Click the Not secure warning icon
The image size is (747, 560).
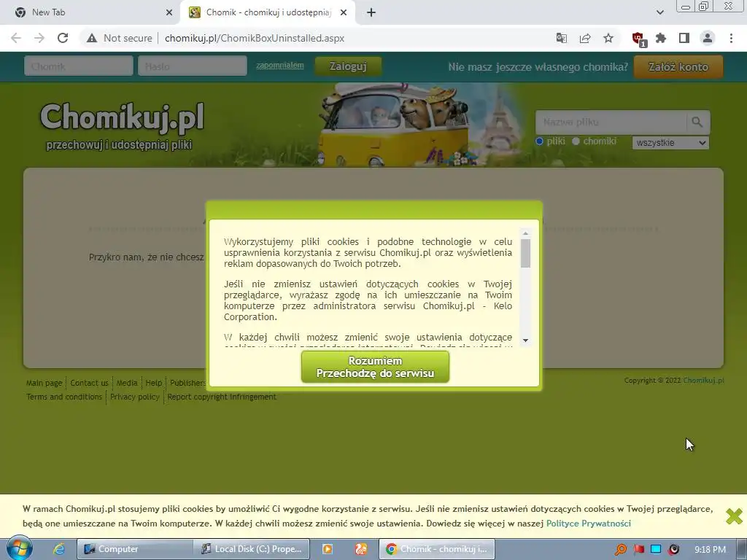[x=91, y=38]
